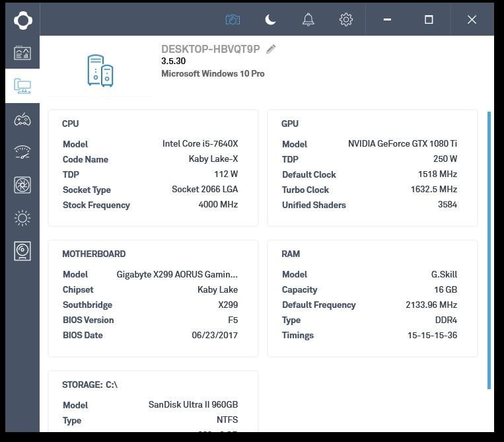This screenshot has width=504, height=442.
Task: Click the DESKTOP-HBVQT9P computer name
Action: tap(211, 49)
